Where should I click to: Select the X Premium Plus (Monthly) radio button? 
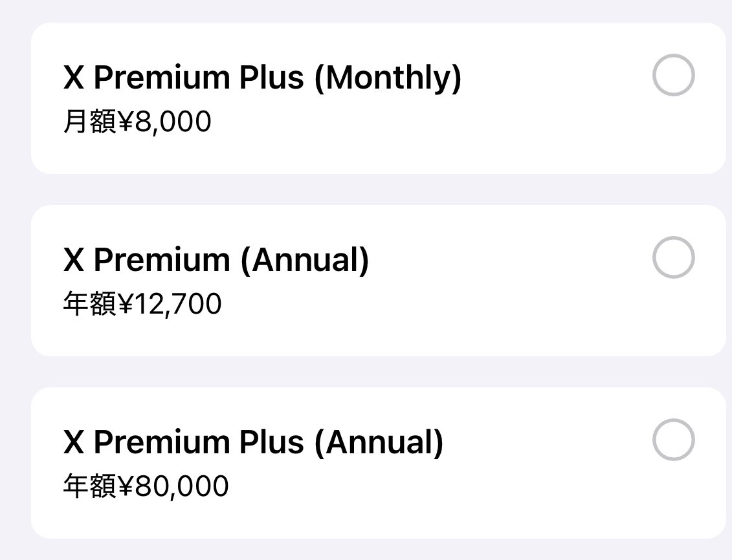(673, 76)
